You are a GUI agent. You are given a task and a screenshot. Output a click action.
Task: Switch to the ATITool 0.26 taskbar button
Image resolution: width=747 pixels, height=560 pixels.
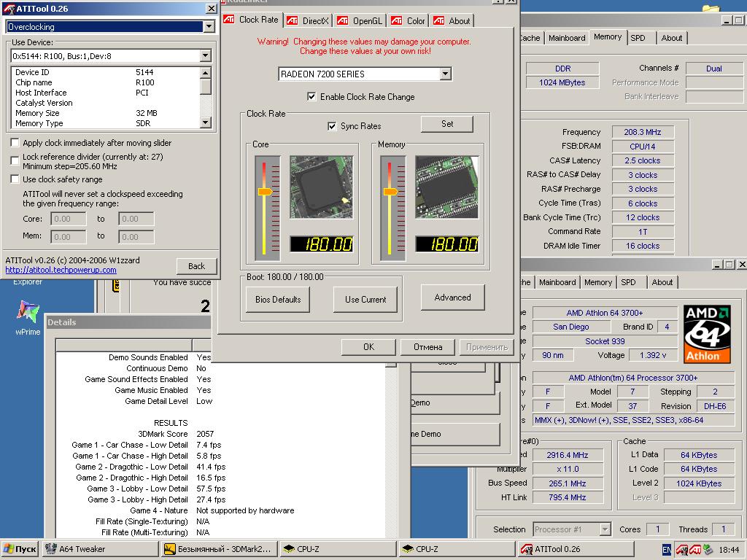[x=576, y=549]
